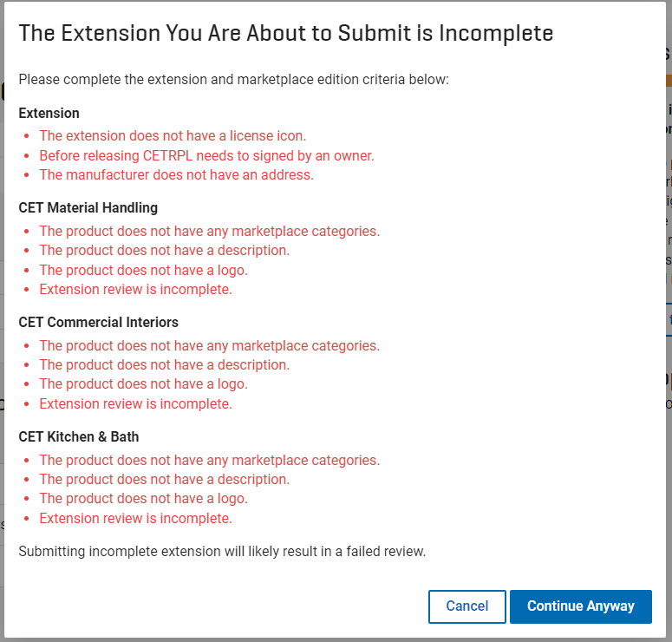Image resolution: width=672 pixels, height=642 pixels.
Task: Click the missing license icon error
Action: pos(173,136)
